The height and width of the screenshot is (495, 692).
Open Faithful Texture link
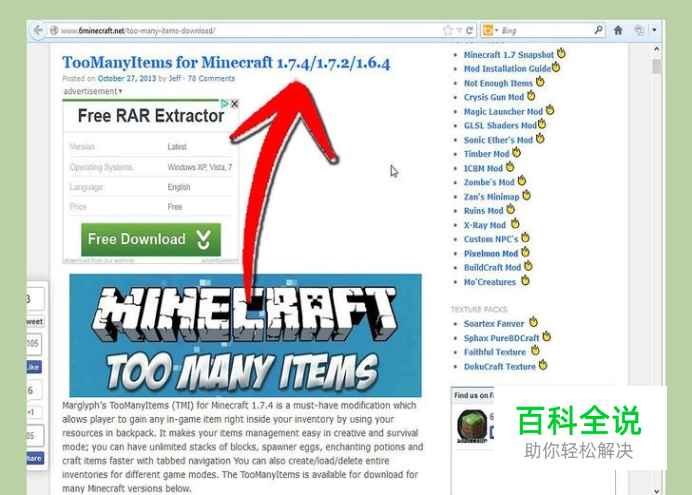[x=495, y=352]
